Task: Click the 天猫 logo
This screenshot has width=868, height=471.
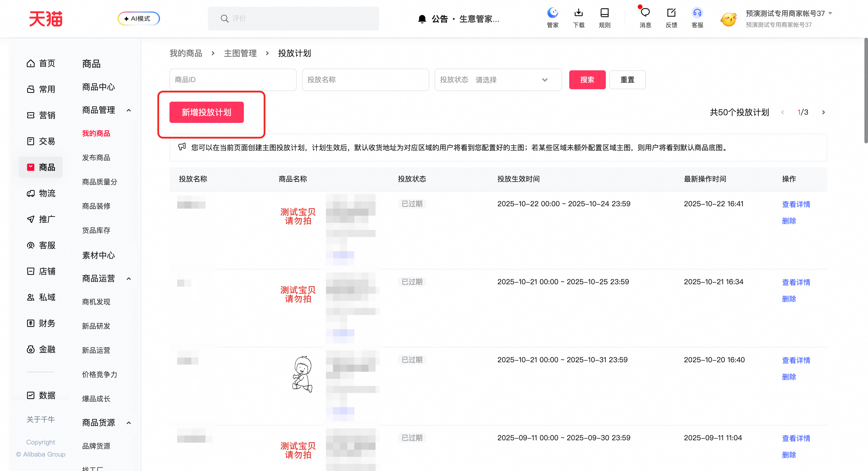Action: (45, 19)
